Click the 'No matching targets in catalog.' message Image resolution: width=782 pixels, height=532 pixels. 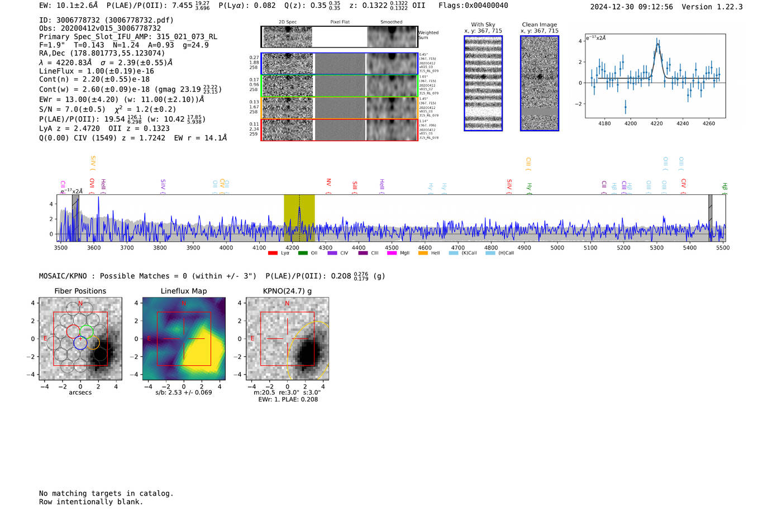click(106, 493)
